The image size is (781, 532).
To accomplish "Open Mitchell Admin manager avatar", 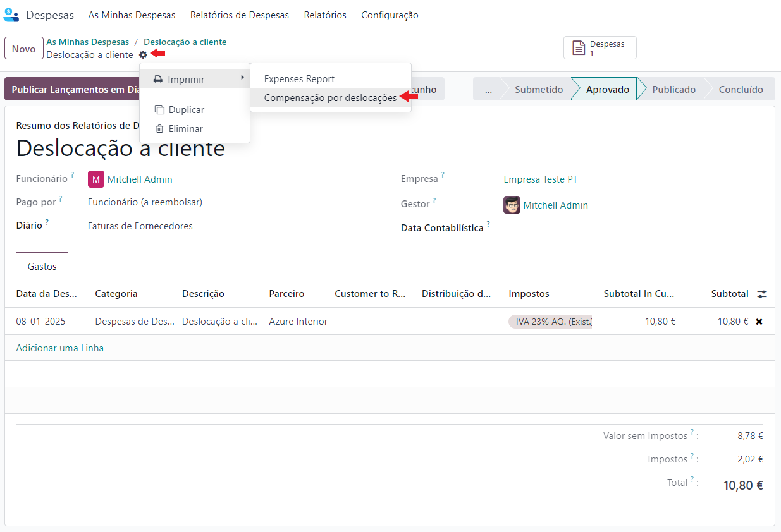I will coord(512,205).
